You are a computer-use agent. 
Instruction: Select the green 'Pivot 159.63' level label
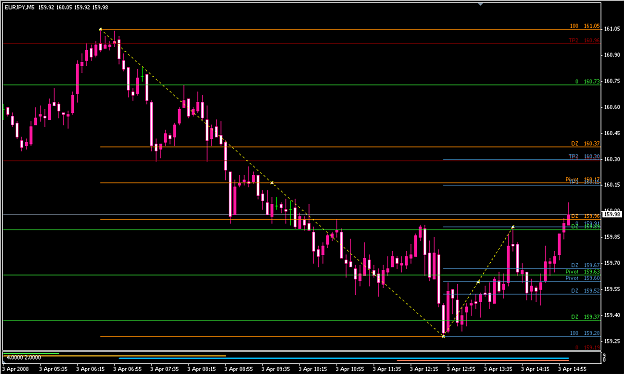pyautogui.click(x=582, y=272)
